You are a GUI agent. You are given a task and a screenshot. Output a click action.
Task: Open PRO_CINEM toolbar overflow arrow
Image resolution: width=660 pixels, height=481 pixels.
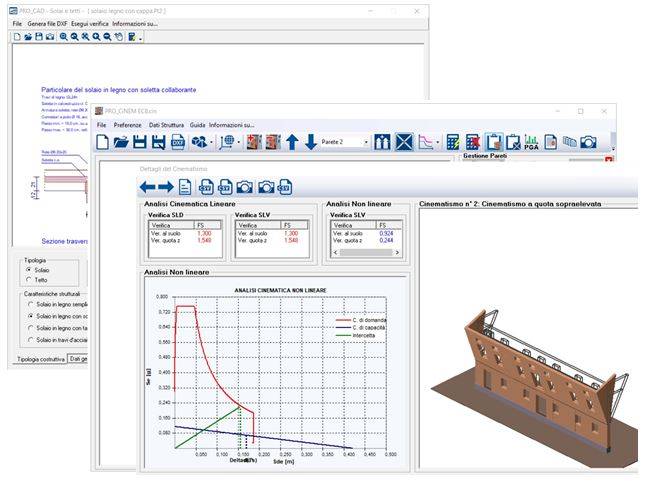613,149
